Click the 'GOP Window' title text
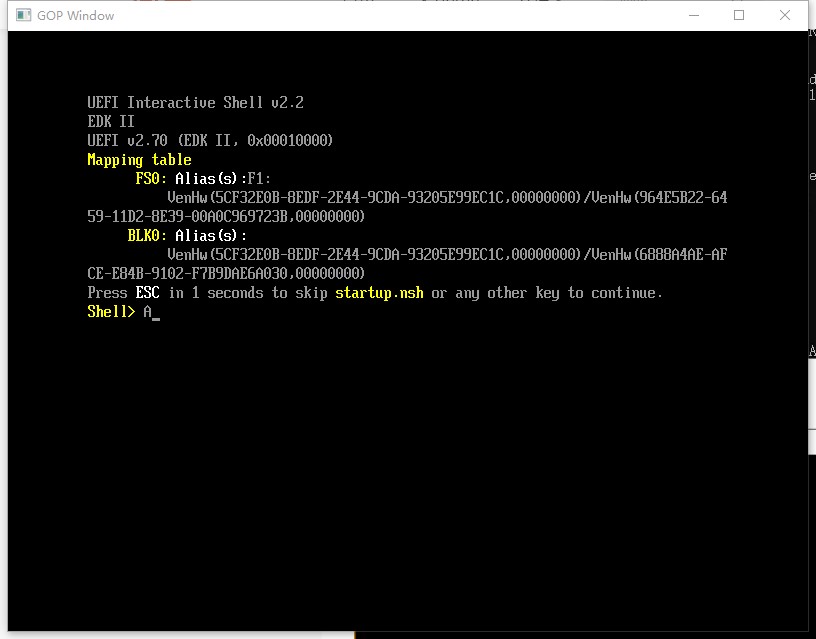 [x=75, y=16]
